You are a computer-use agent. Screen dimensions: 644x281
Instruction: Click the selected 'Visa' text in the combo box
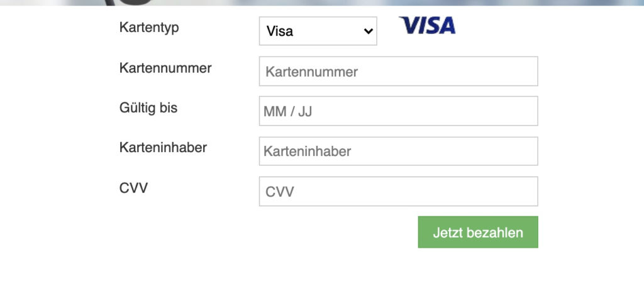click(x=280, y=31)
